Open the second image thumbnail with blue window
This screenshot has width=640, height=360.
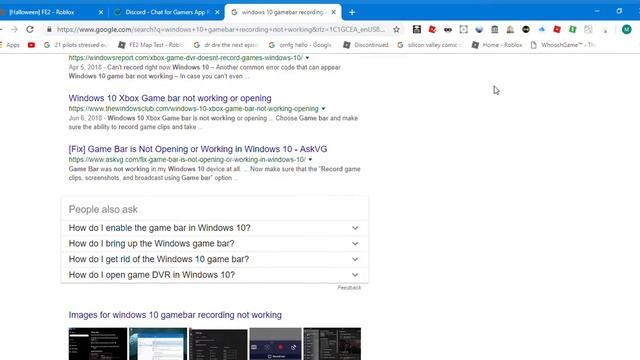point(158,344)
